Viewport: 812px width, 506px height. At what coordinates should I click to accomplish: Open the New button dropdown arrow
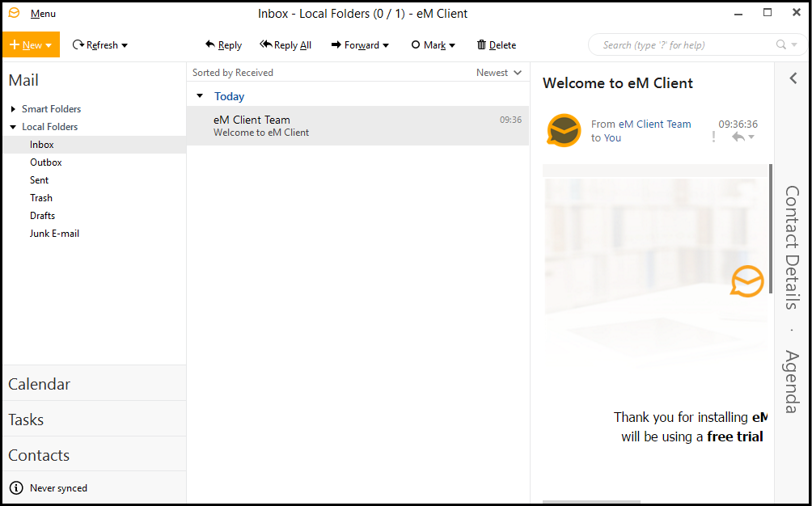coord(49,46)
